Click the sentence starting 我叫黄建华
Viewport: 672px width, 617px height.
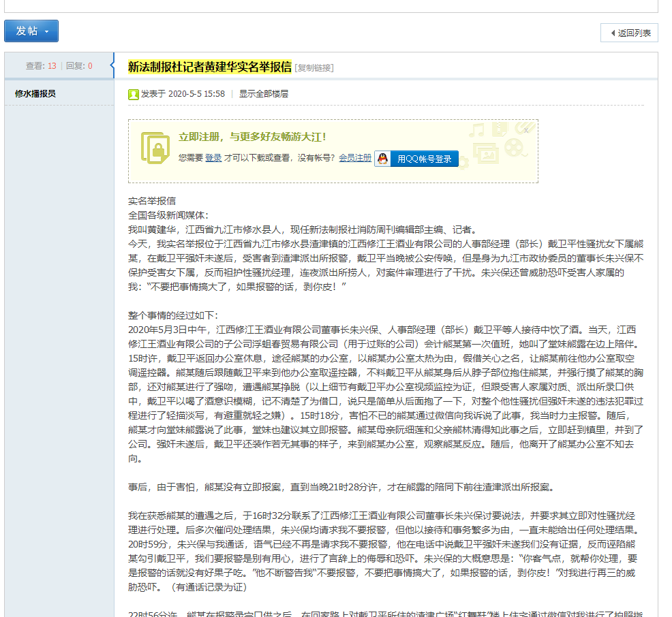tap(302, 230)
